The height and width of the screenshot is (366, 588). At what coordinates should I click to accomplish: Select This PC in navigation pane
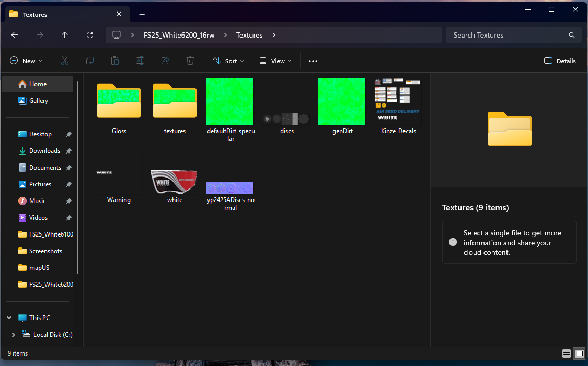[39, 317]
